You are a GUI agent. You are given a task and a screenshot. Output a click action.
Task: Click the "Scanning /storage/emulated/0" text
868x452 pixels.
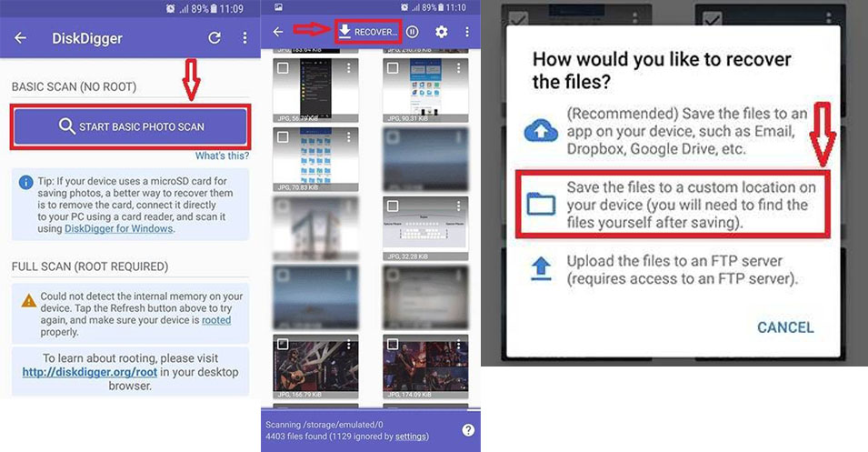tap(324, 425)
